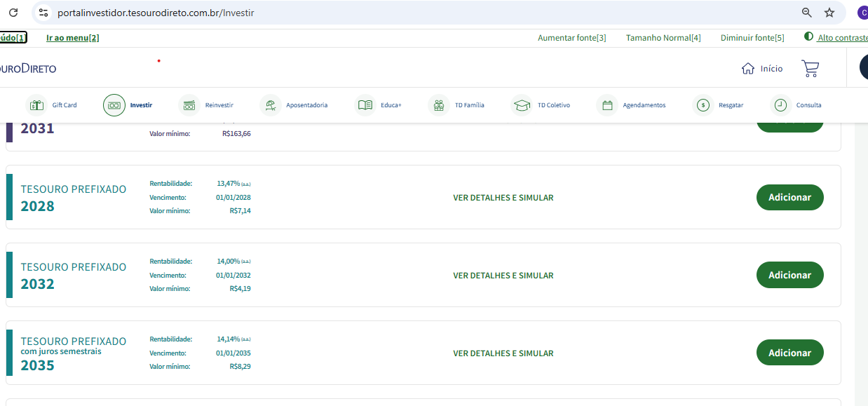View details and simulate Prefixado 2028
Screen dimensions: 868x406
(503, 198)
